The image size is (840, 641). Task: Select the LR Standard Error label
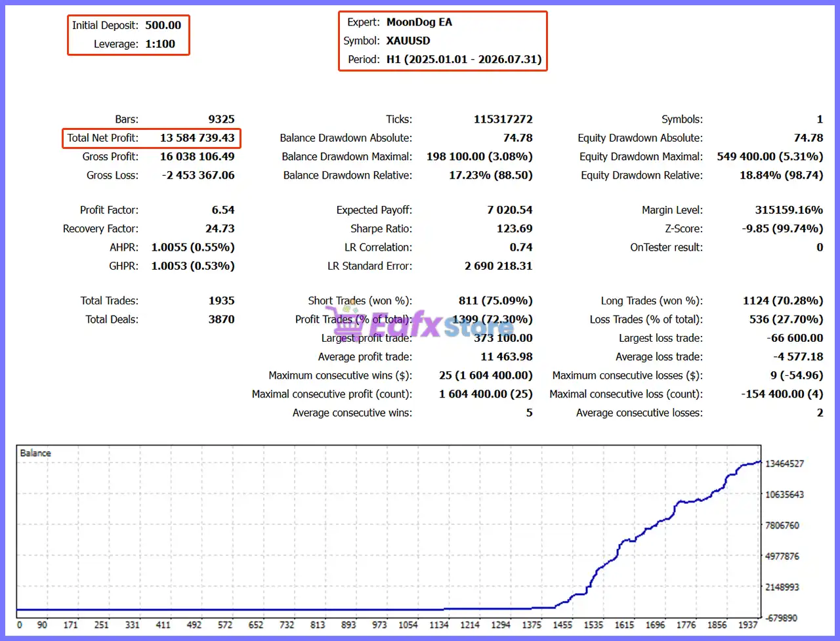pos(370,266)
